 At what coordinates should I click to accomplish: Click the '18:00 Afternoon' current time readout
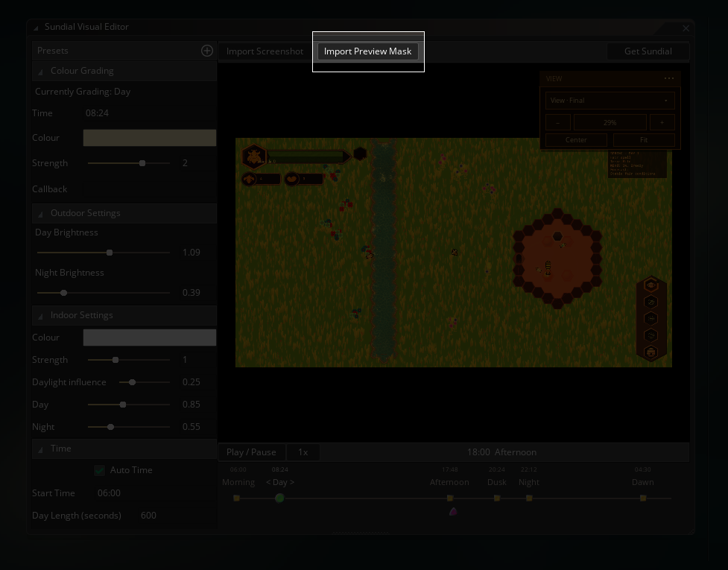[x=502, y=452]
